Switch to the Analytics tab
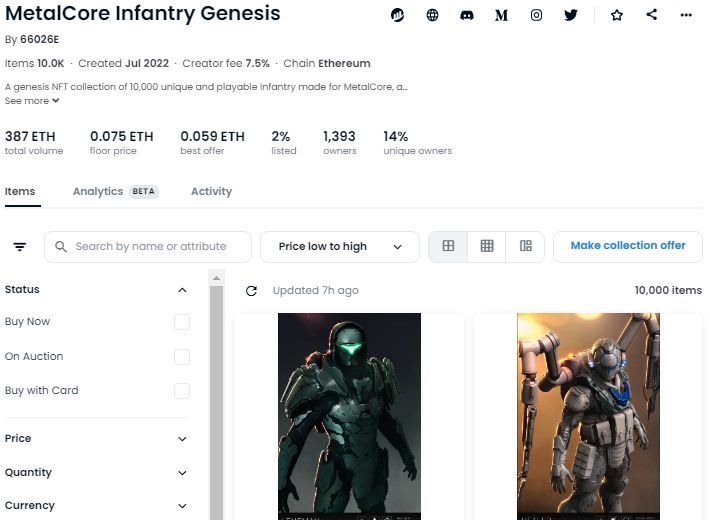 click(x=98, y=192)
